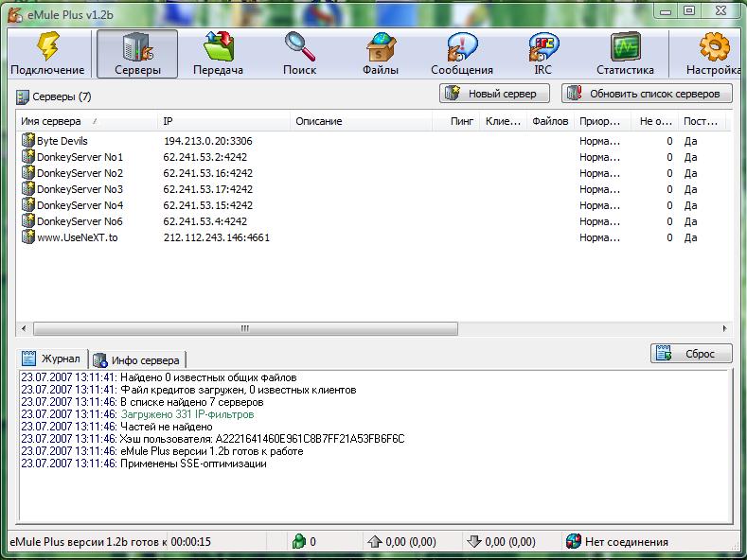The height and width of the screenshot is (560, 747).
Task: Click the DonkeyServer No3 server name
Action: [80, 189]
